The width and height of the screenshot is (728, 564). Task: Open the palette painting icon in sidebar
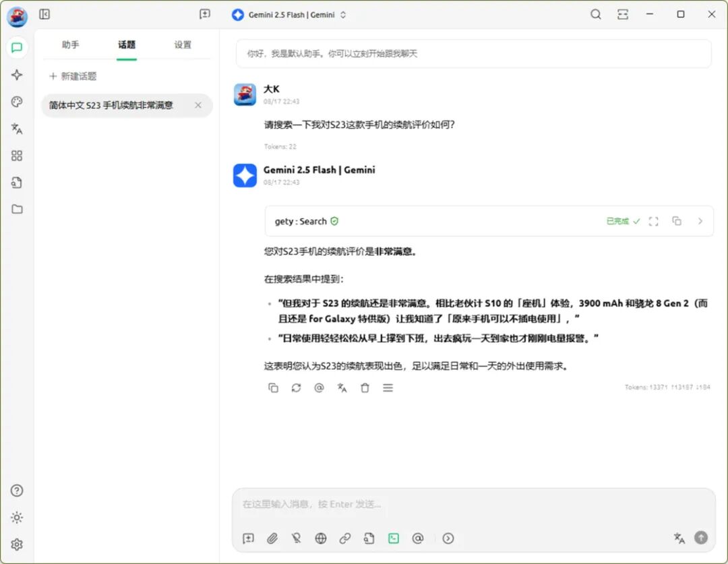17,102
